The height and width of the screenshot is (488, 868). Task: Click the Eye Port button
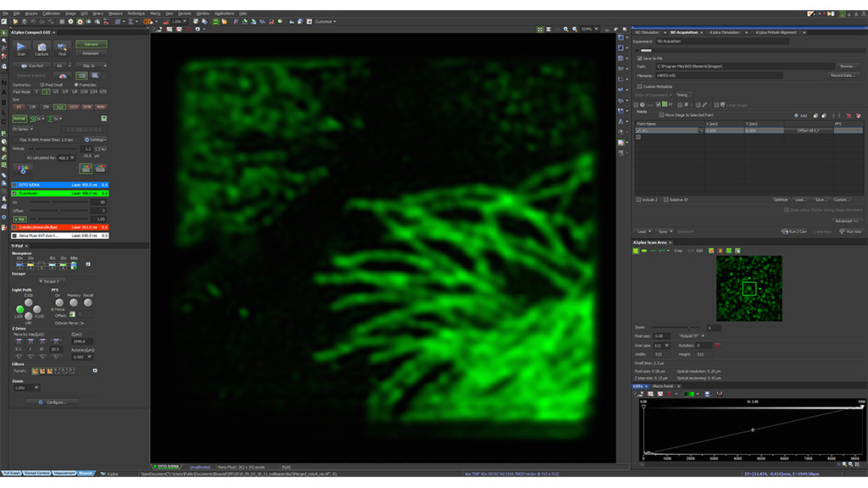33,66
